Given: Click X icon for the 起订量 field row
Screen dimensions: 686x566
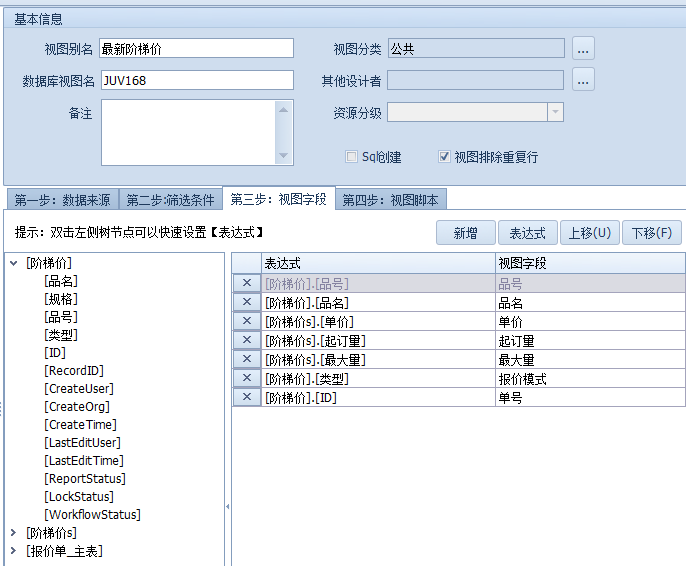Looking at the screenshot, I should tap(246, 341).
